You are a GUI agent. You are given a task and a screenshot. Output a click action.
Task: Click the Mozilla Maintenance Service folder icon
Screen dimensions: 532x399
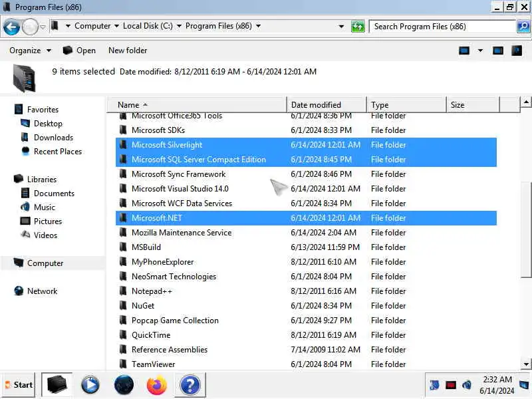point(123,232)
